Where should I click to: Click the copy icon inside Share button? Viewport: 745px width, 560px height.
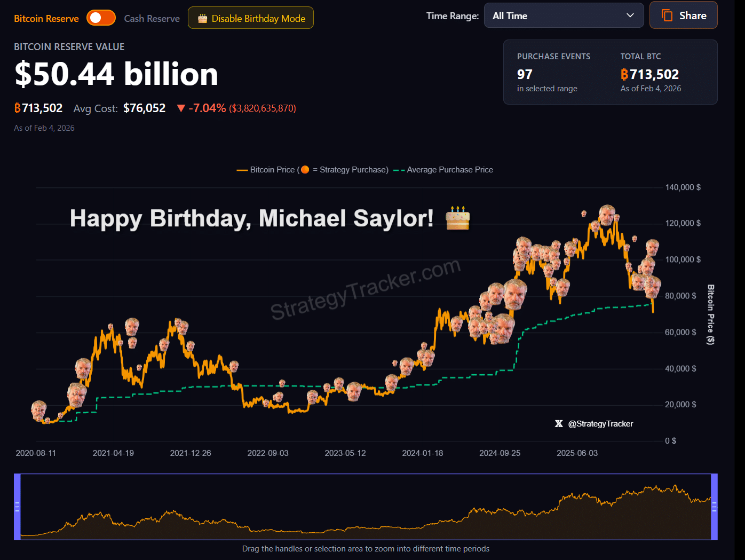click(x=667, y=15)
